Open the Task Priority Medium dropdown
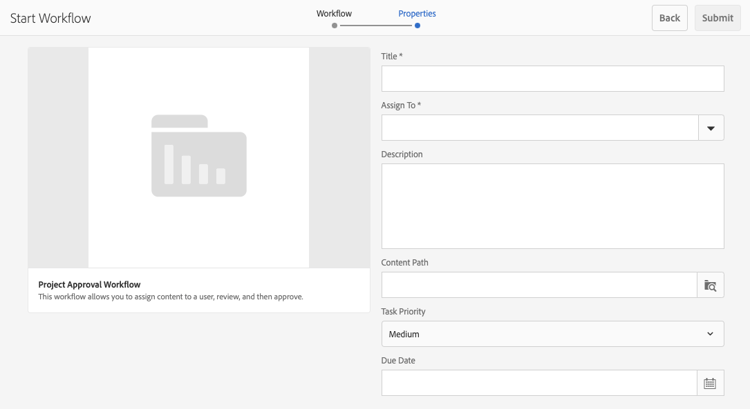This screenshot has height=409, width=750. [x=552, y=334]
